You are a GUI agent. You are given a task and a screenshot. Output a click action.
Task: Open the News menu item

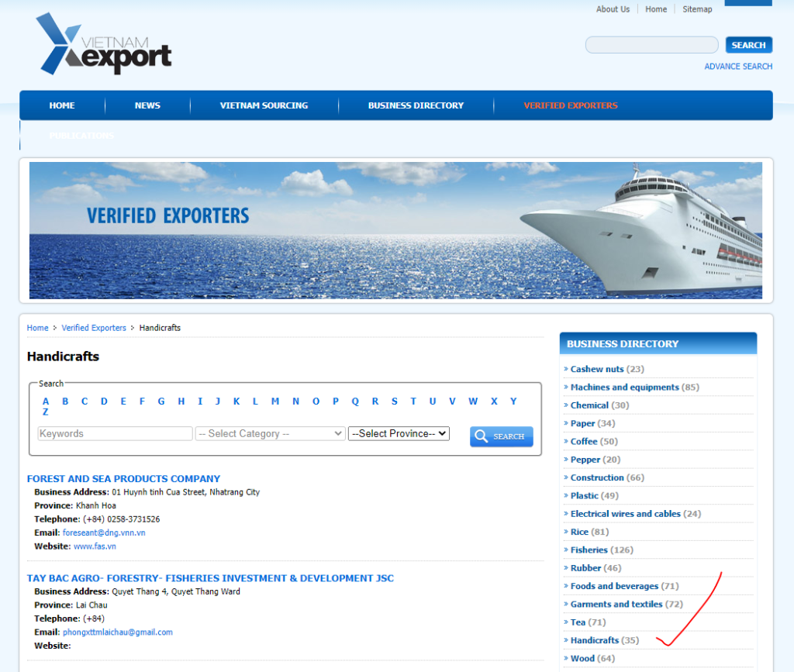click(x=147, y=105)
